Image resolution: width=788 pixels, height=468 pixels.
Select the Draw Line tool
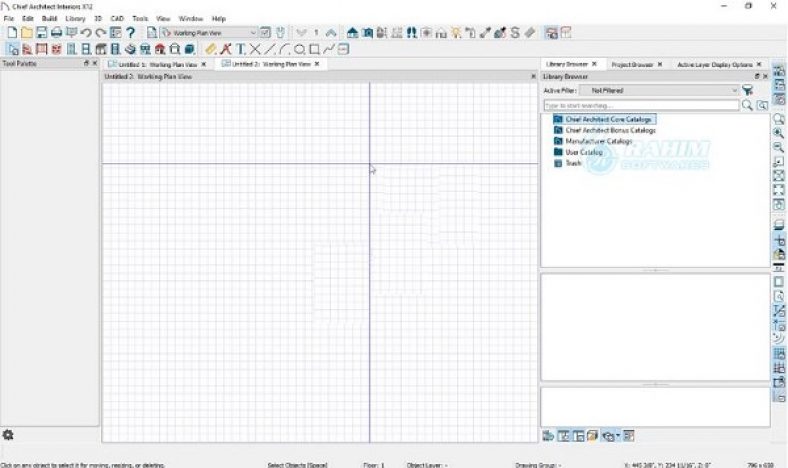point(270,49)
